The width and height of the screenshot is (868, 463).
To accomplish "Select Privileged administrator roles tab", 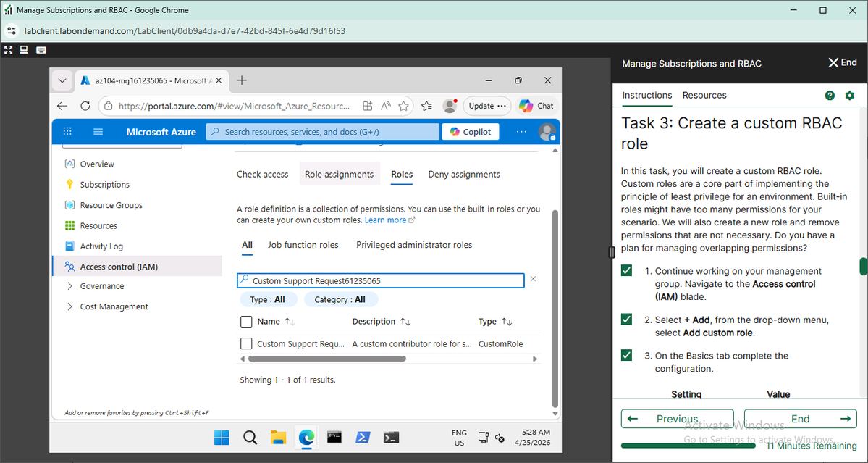I will tap(414, 245).
